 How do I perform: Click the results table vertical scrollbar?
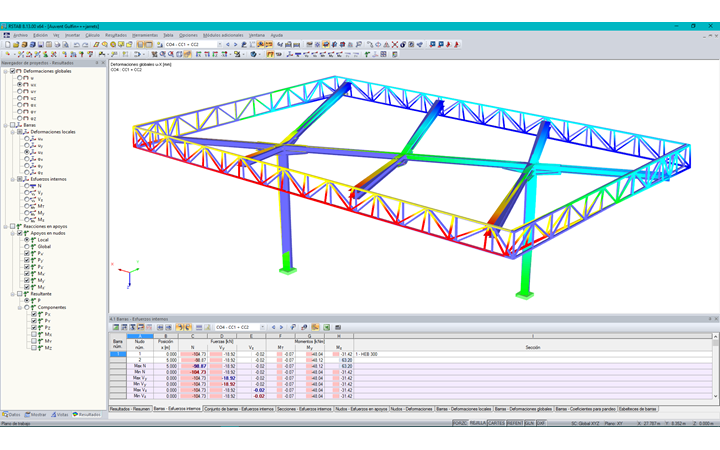[715, 366]
